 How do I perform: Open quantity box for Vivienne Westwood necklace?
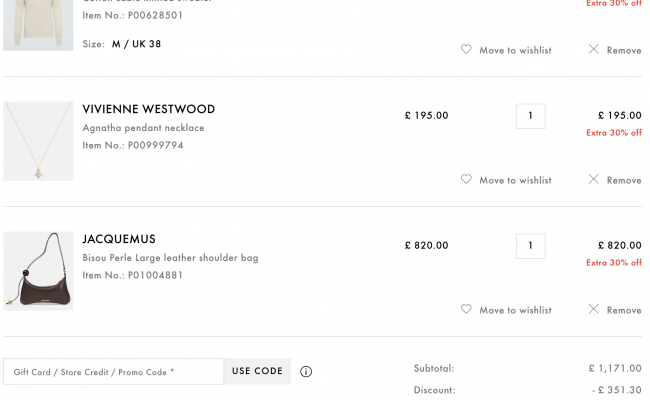[x=531, y=116]
